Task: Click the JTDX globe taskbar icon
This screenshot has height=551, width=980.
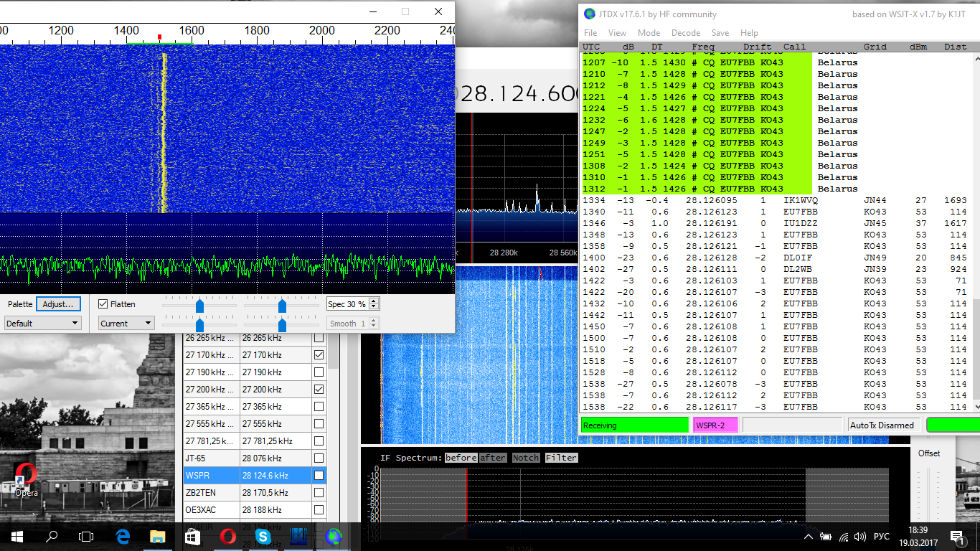Action: point(333,536)
